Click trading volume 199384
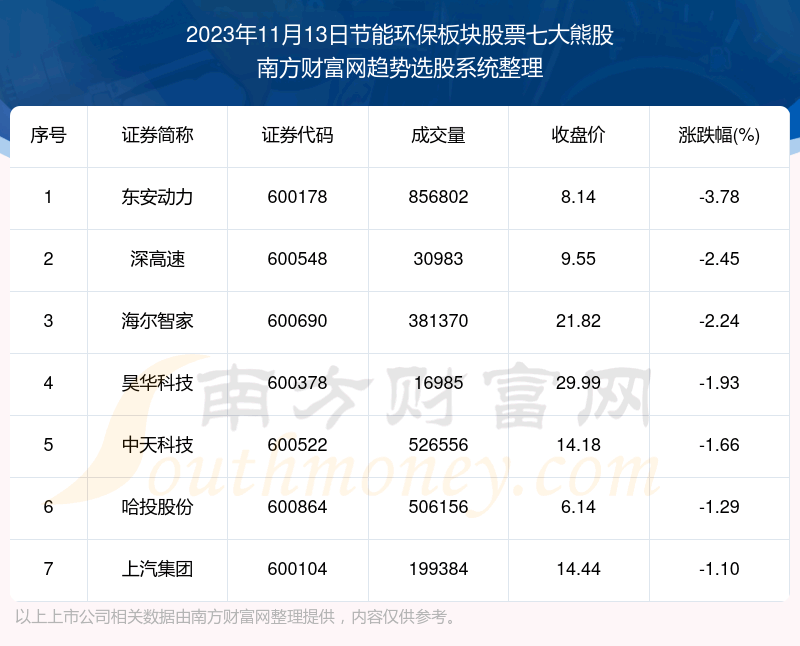 coord(438,569)
